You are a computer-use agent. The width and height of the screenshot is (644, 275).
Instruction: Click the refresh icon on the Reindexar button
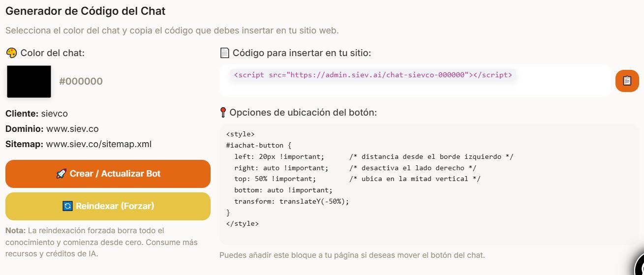pos(68,206)
